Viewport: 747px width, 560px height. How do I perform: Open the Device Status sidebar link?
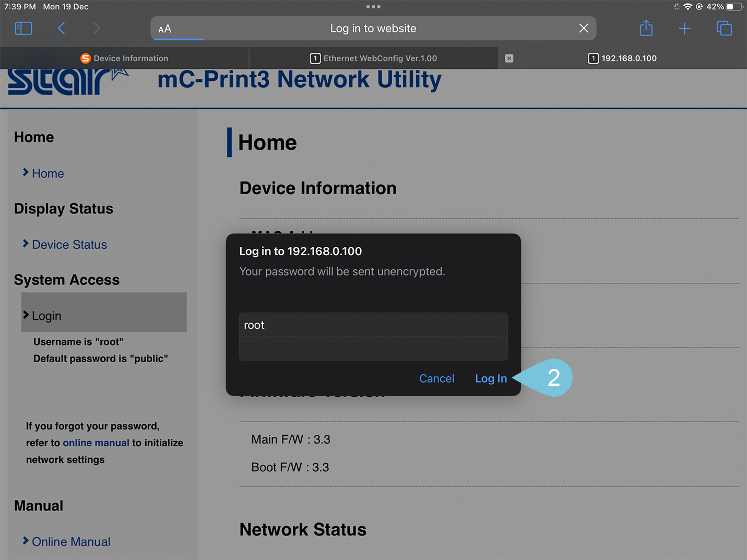pyautogui.click(x=69, y=245)
